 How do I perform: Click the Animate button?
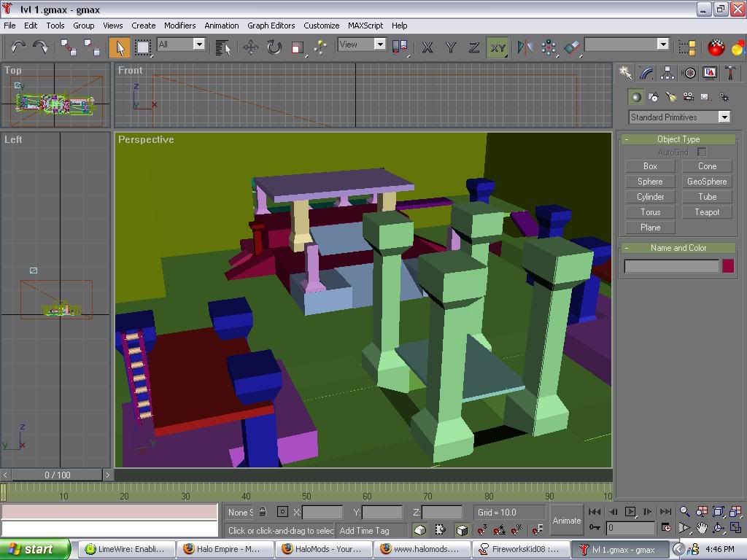coord(566,521)
